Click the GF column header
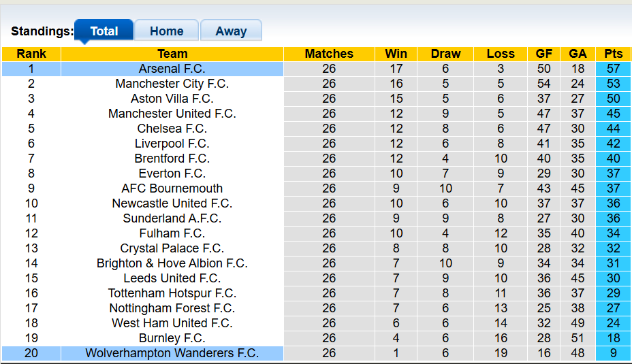 pos(543,54)
